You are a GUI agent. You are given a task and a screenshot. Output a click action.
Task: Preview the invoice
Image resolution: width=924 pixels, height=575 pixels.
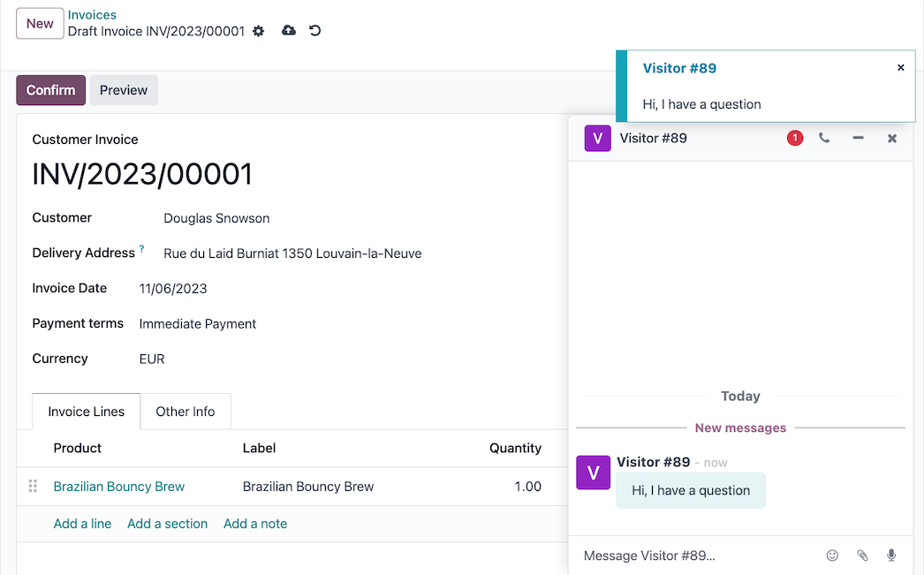(x=124, y=89)
